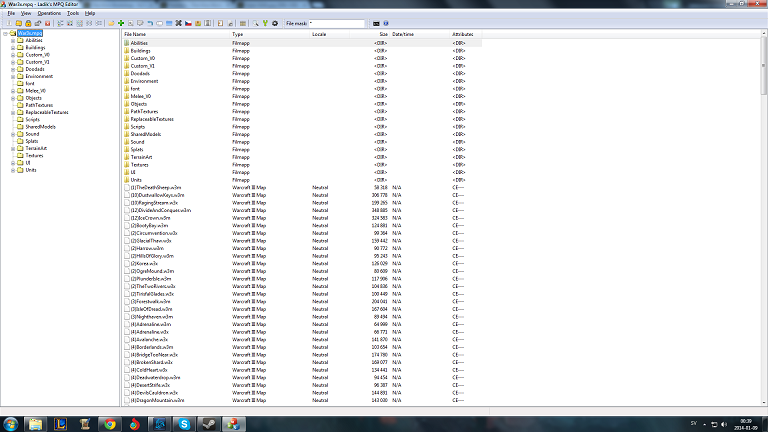Sort by Date/time column header
This screenshot has width=768, height=432.
click(x=420, y=34)
